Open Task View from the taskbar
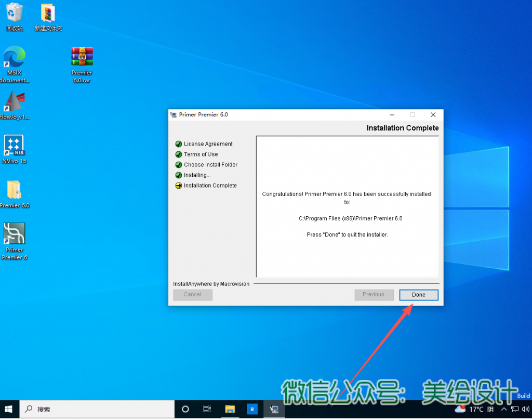Image resolution: width=532 pixels, height=419 pixels. [x=207, y=409]
